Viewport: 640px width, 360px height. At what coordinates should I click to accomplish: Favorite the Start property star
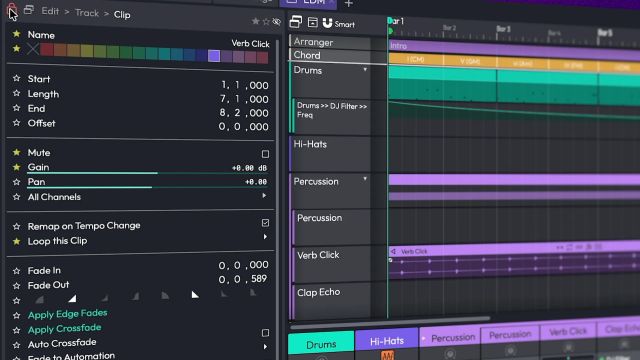[16, 78]
